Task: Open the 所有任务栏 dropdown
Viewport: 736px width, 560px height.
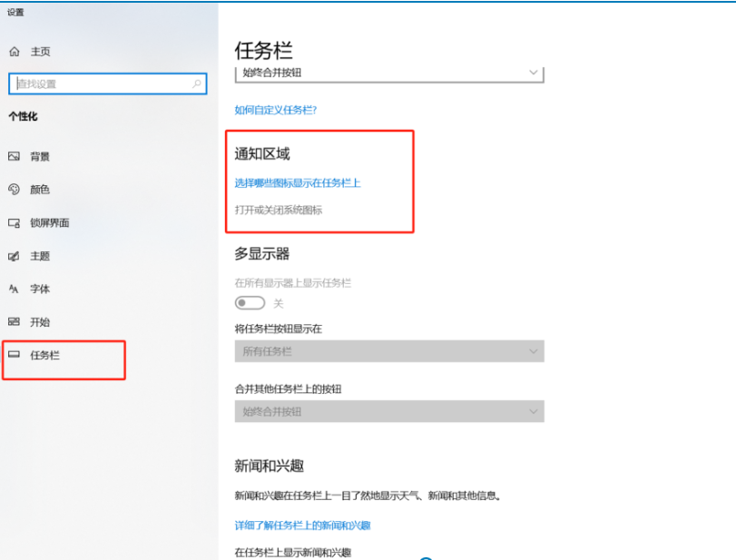Action: pos(388,351)
